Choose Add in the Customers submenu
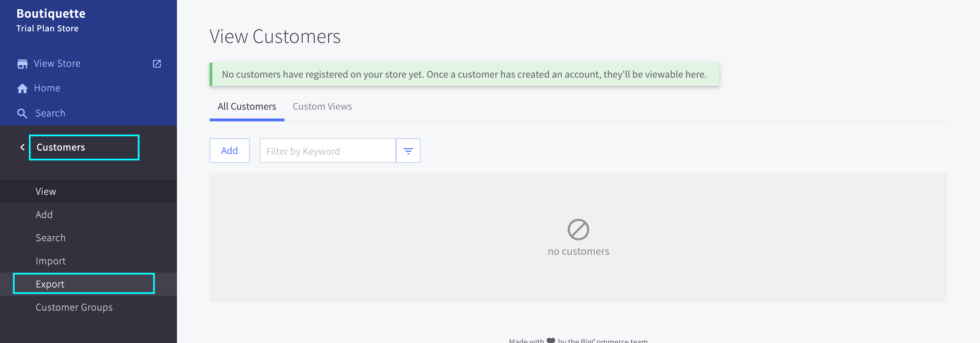This screenshot has width=980, height=343. coord(44,214)
